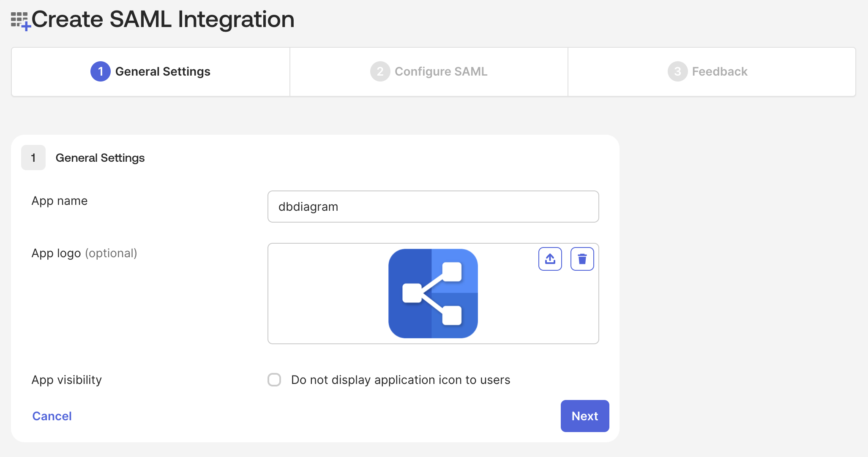
Task: Click the upload logo icon button
Action: pyautogui.click(x=550, y=259)
